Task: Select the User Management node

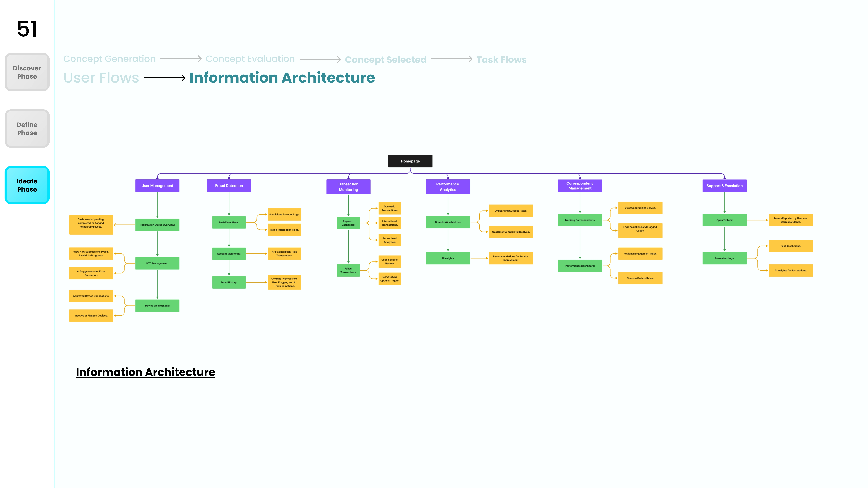Action: 157,186
